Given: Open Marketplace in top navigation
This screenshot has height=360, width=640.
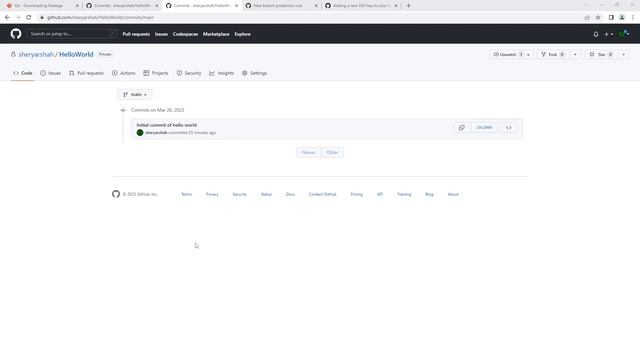Looking at the screenshot, I should (x=216, y=34).
